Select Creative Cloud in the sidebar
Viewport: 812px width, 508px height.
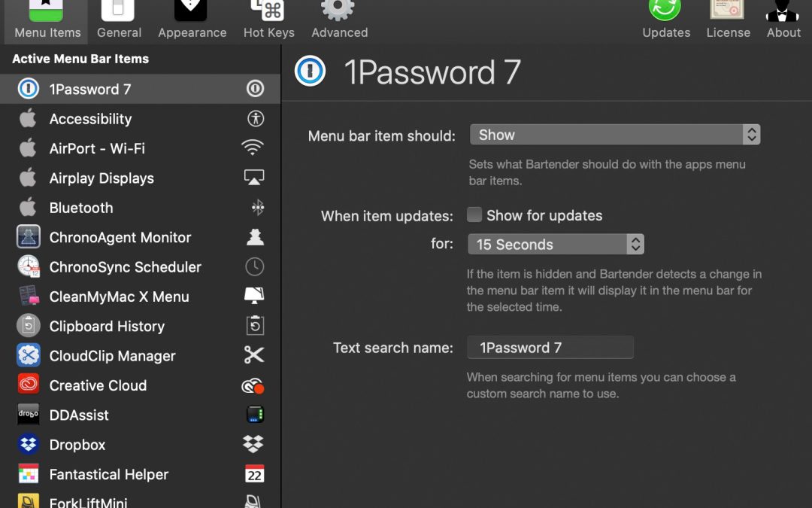pyautogui.click(x=98, y=385)
